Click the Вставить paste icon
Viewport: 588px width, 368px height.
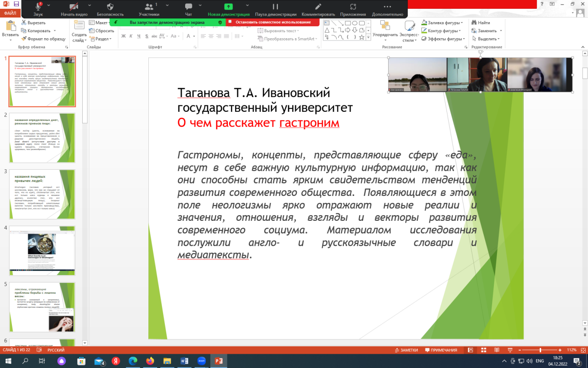[10, 26]
